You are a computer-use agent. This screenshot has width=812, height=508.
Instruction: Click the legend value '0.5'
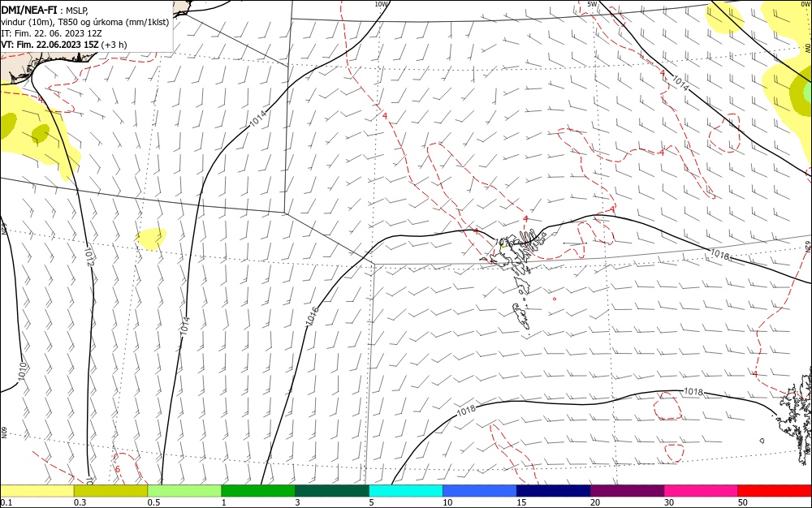[x=153, y=502]
